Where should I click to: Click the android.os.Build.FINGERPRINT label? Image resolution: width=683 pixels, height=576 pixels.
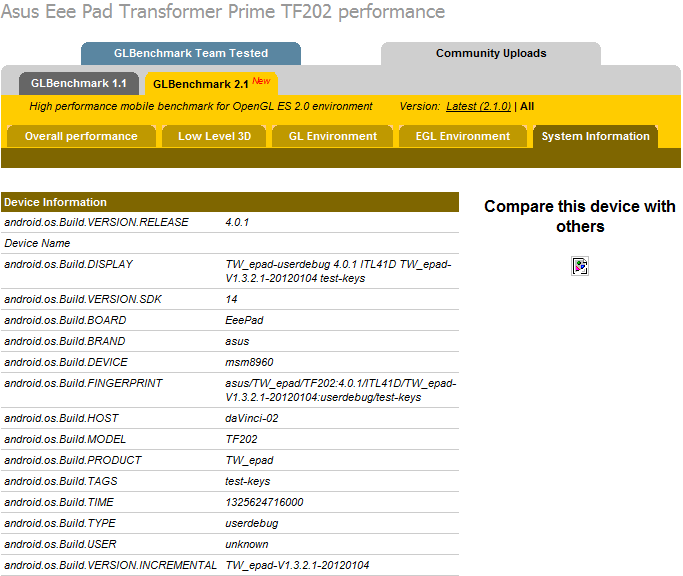(83, 383)
